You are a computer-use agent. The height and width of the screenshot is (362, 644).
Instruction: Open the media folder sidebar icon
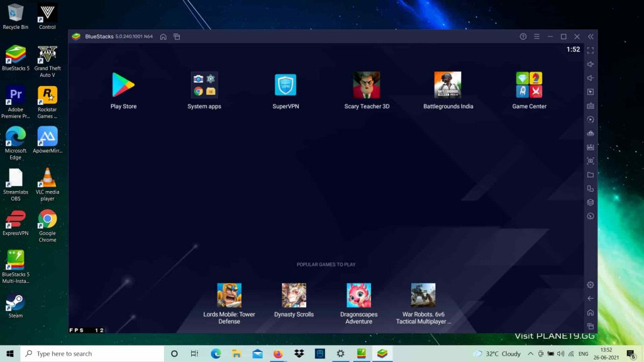(x=591, y=175)
